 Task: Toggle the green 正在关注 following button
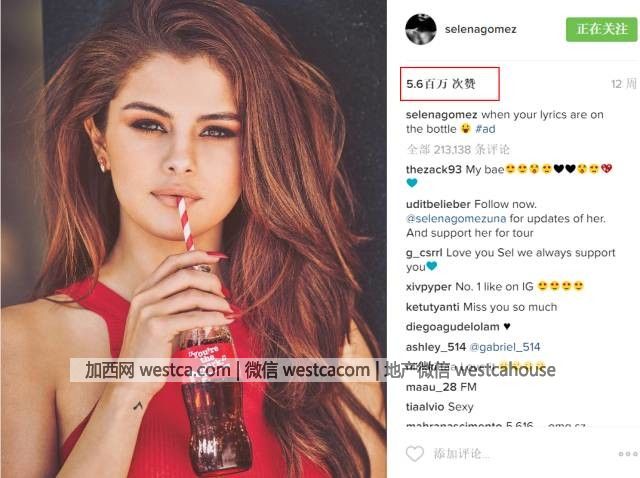pyautogui.click(x=601, y=29)
